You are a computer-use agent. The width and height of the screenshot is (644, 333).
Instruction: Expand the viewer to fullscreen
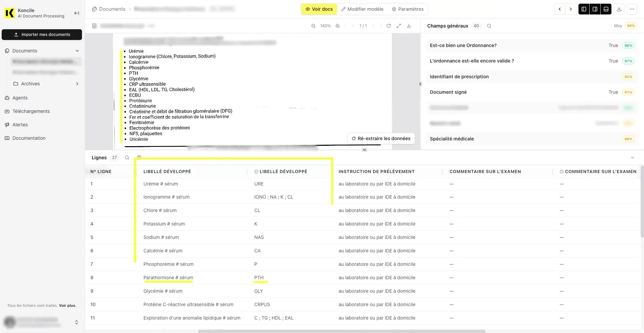pos(399,26)
